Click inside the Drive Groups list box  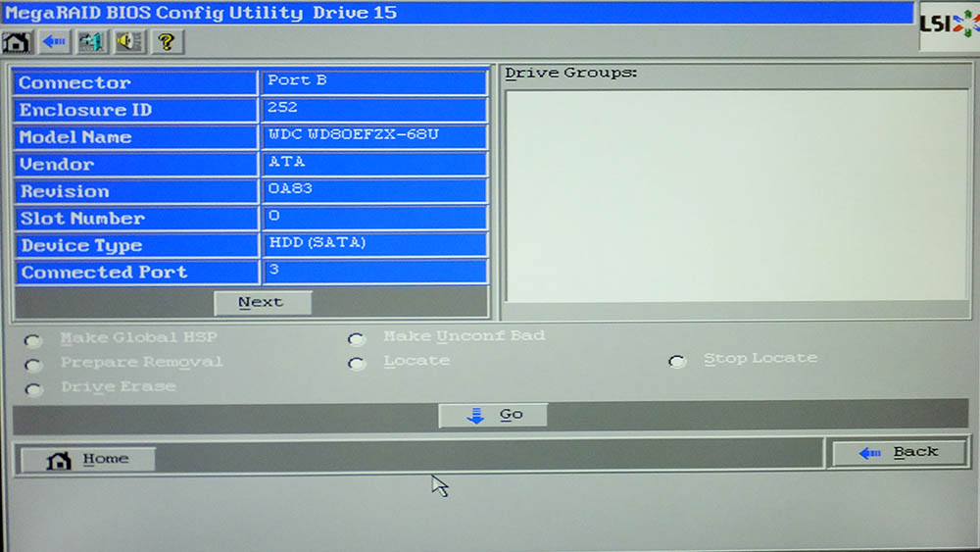(736, 195)
